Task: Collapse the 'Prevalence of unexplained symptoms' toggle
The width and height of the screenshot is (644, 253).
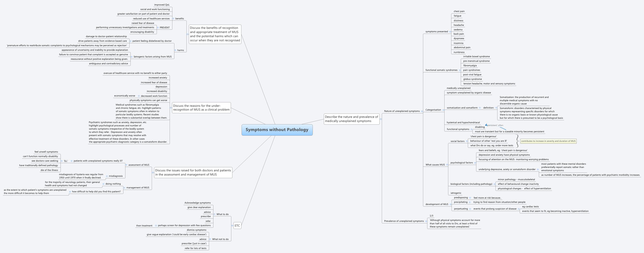Action: tap(426, 221)
